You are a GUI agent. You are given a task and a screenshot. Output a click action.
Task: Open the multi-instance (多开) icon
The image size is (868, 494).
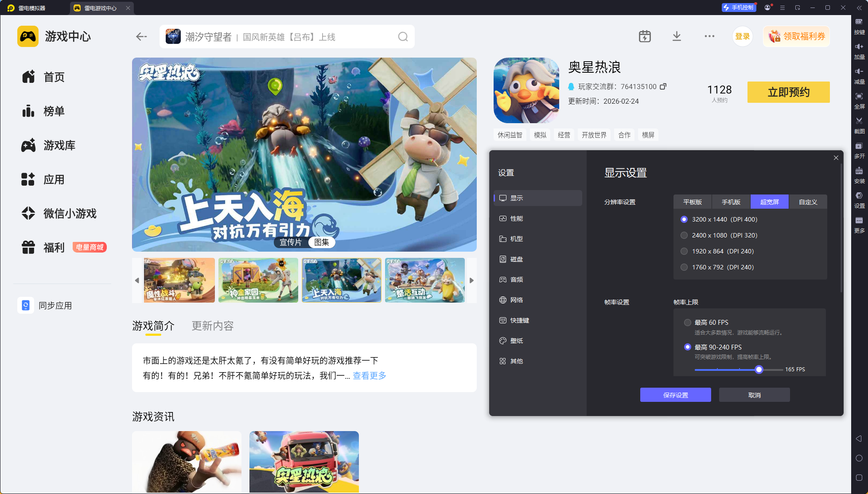859,146
